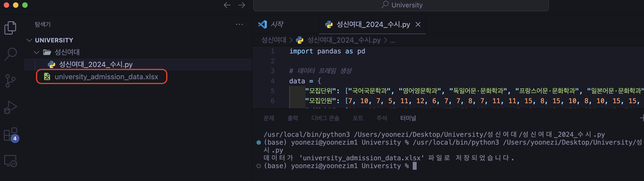Click the Python icon in the breadcrumb
The height and width of the screenshot is (181, 644).
click(x=300, y=40)
